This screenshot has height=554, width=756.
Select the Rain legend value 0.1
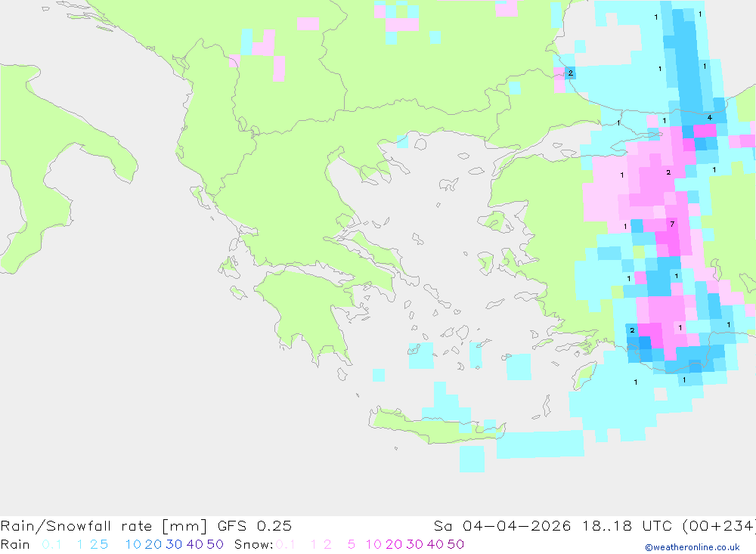click(x=51, y=544)
